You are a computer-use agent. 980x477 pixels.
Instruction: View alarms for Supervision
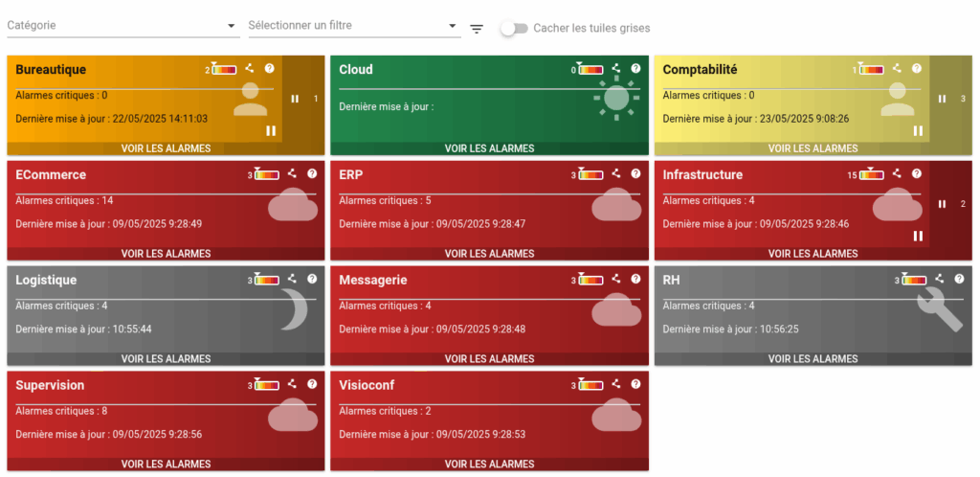click(x=166, y=464)
